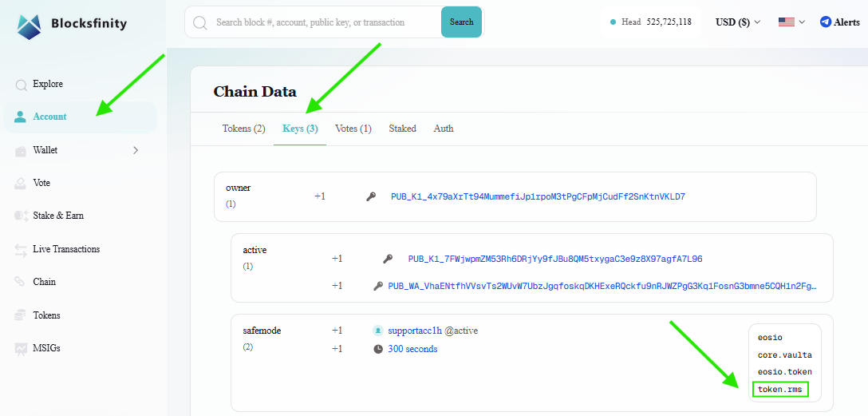
Task: Click the Explore sidebar icon
Action: coord(21,85)
